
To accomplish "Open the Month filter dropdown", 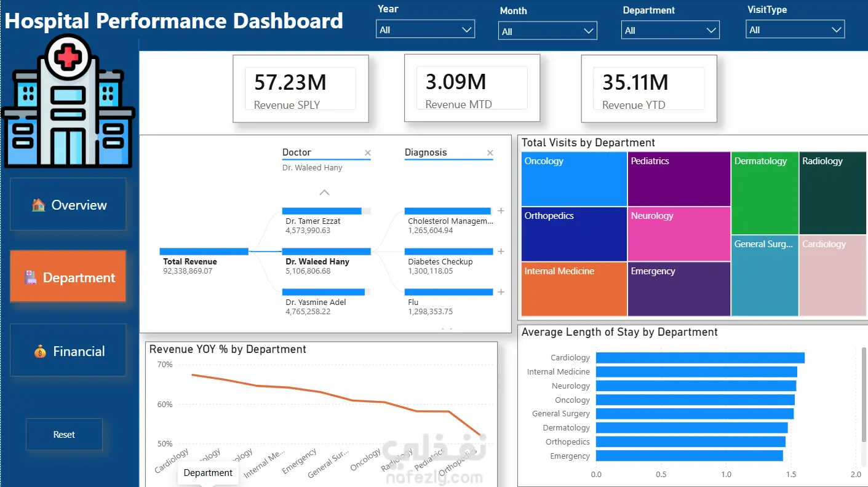I will click(x=547, y=31).
